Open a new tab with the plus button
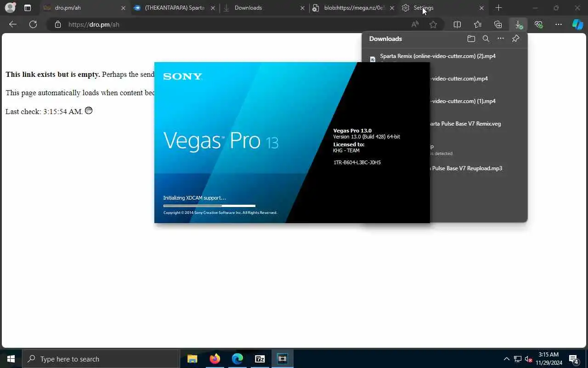 point(498,8)
